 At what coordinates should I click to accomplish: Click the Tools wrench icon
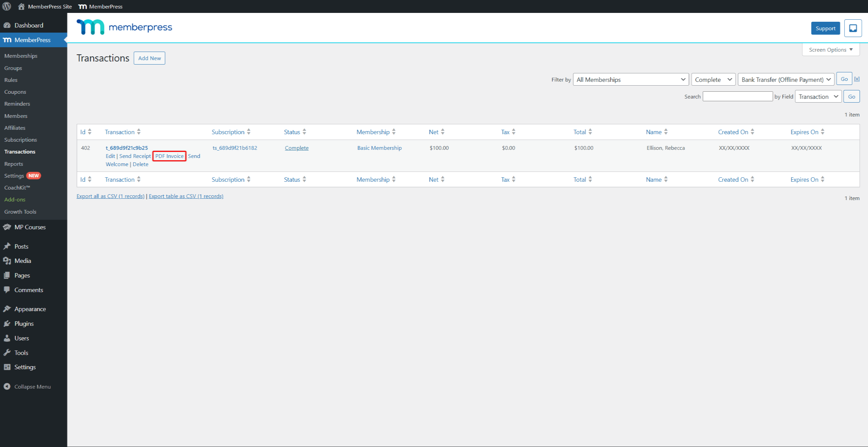(7, 353)
